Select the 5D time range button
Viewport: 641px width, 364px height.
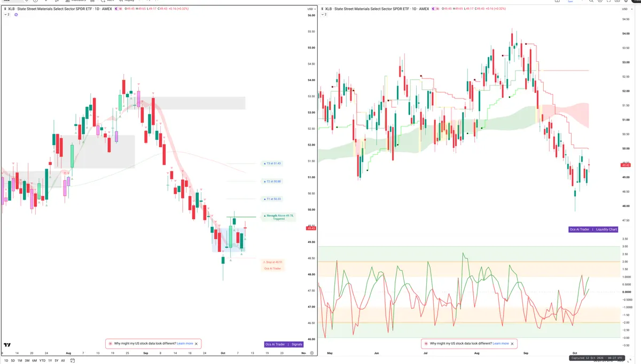(x=13, y=361)
